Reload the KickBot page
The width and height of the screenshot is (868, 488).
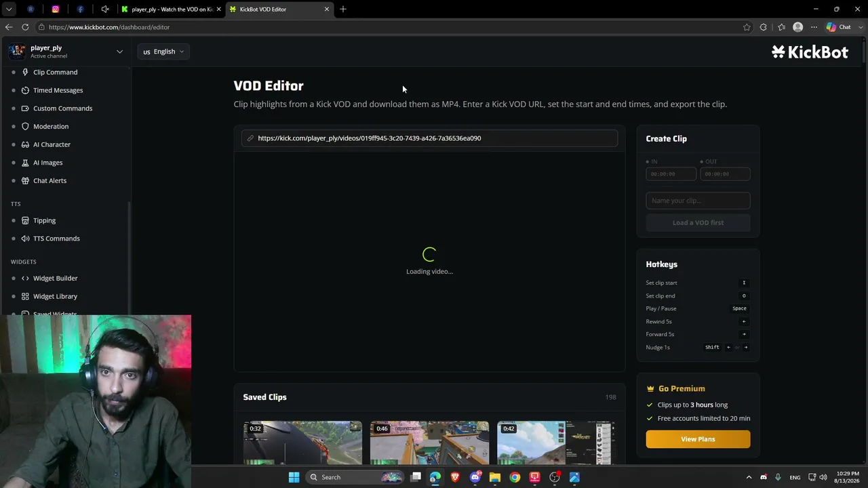tap(25, 27)
